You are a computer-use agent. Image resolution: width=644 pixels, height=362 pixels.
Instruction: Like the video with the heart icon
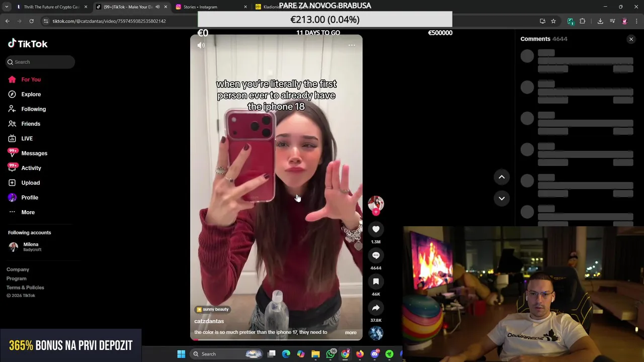(376, 229)
